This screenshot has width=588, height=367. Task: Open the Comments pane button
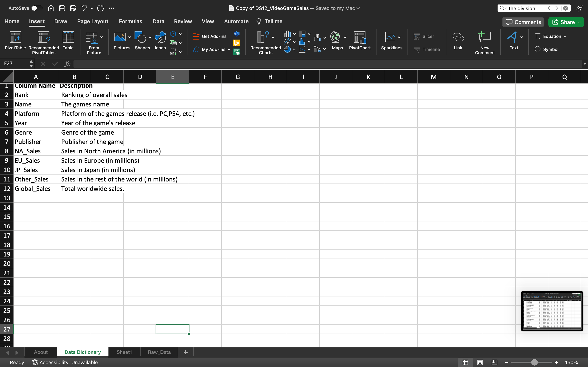tap(523, 22)
